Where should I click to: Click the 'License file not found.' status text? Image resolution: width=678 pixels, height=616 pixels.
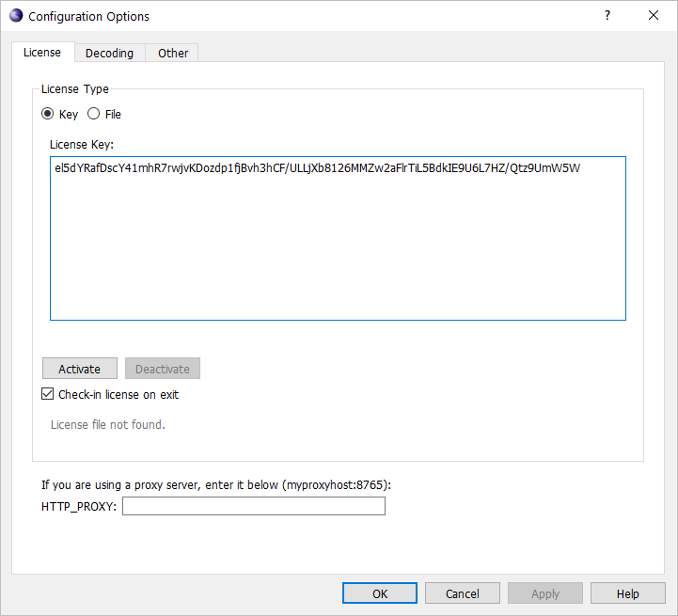(x=107, y=424)
